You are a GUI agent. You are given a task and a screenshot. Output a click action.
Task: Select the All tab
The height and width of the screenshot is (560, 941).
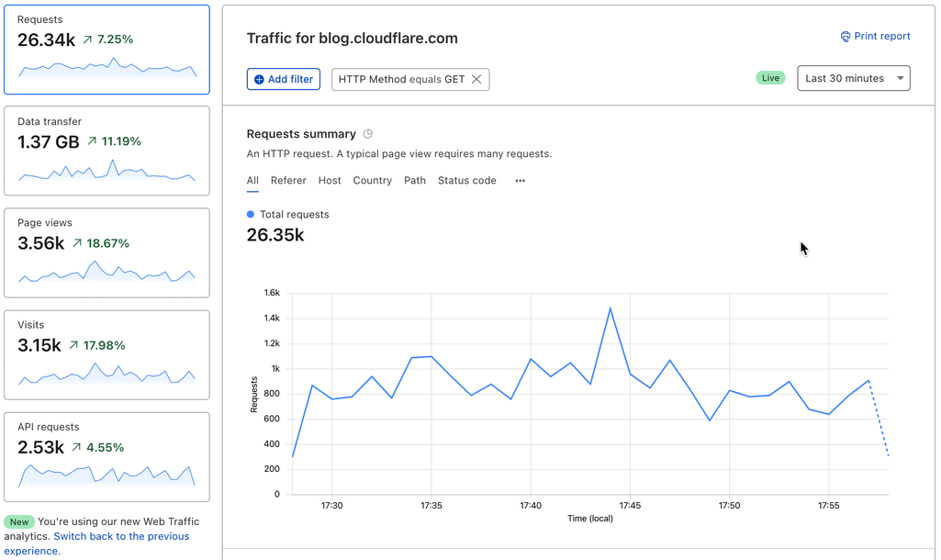[x=252, y=181]
